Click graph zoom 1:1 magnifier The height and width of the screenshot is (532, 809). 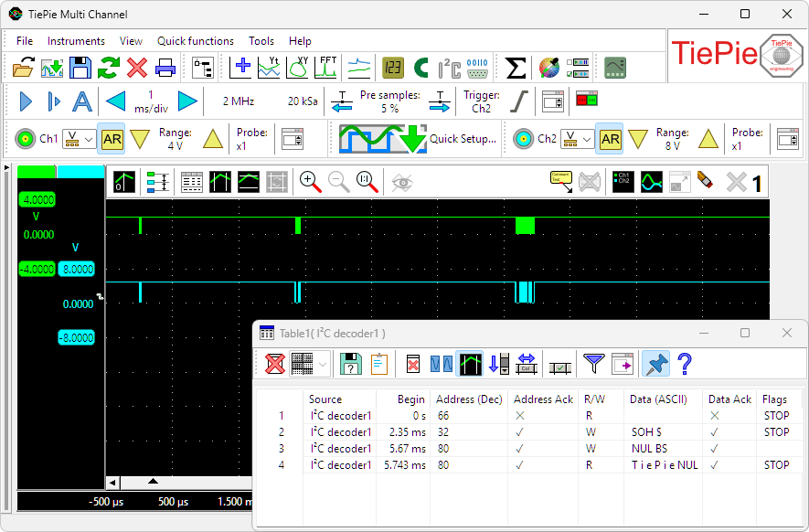[367, 182]
